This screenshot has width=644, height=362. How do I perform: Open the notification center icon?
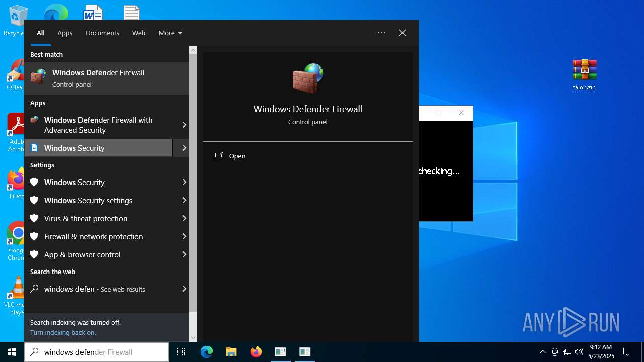point(627,352)
